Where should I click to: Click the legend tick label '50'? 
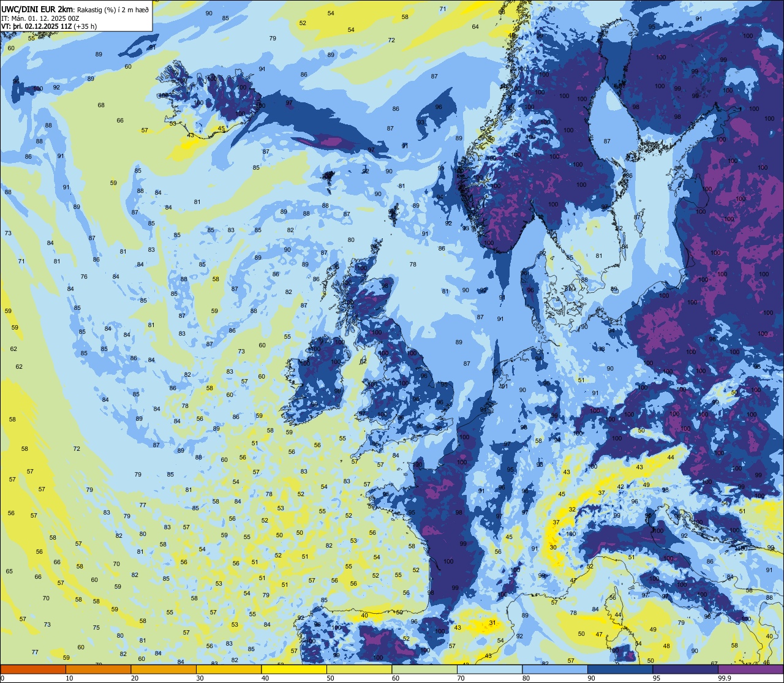[x=330, y=678]
